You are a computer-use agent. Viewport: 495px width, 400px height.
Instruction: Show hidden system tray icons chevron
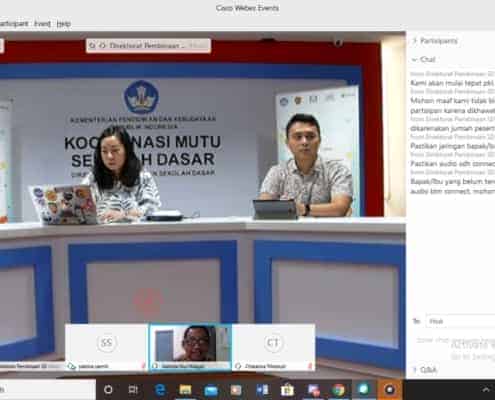(x=486, y=389)
